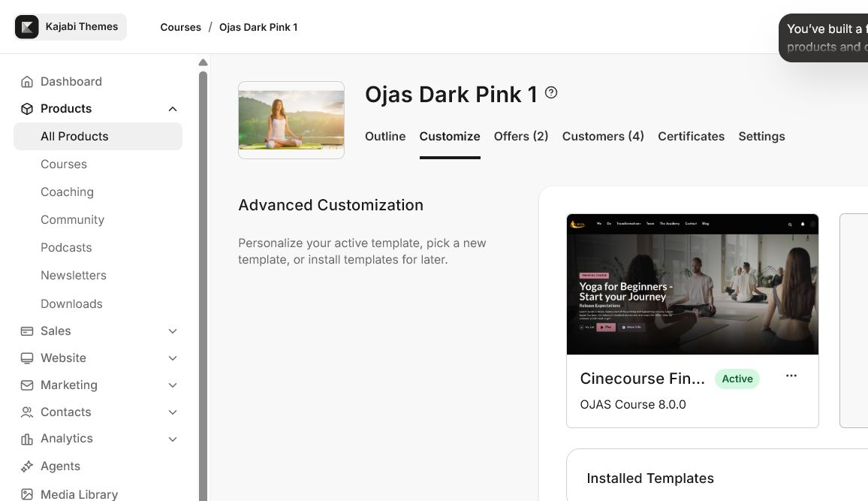Select All Products in sidebar
Viewport: 868px width, 501px height.
(x=98, y=136)
